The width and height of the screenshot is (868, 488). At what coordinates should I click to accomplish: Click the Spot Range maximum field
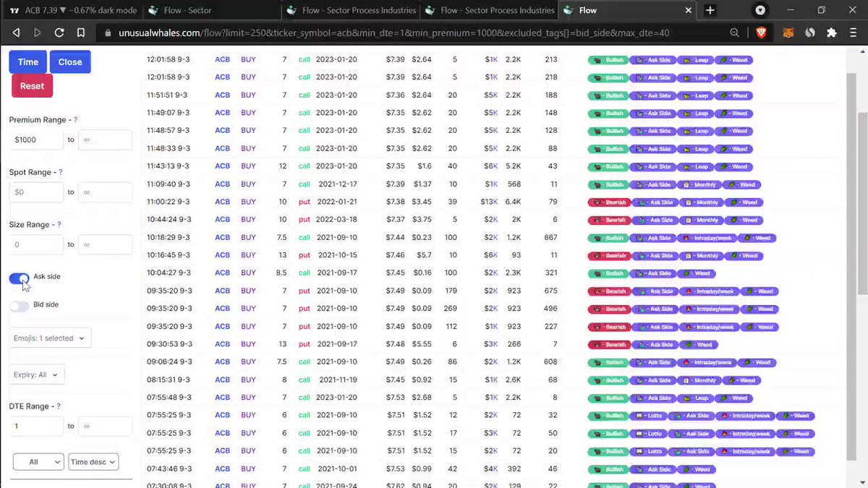click(105, 192)
